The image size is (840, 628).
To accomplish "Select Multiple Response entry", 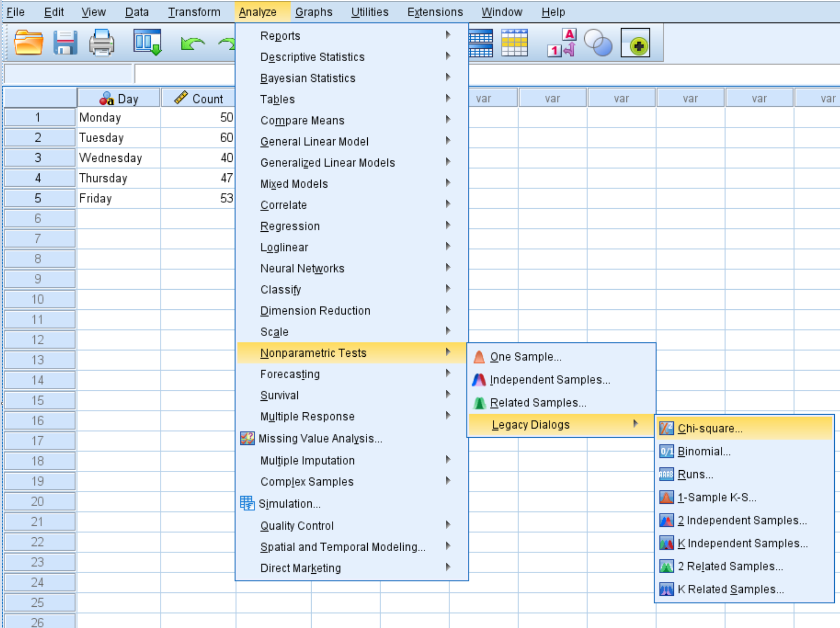I will [352, 416].
